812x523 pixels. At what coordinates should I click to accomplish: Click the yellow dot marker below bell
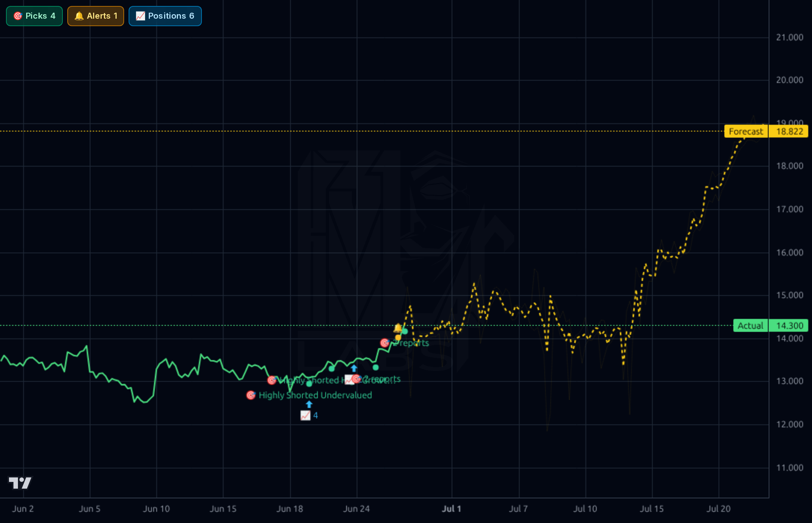[x=398, y=338]
